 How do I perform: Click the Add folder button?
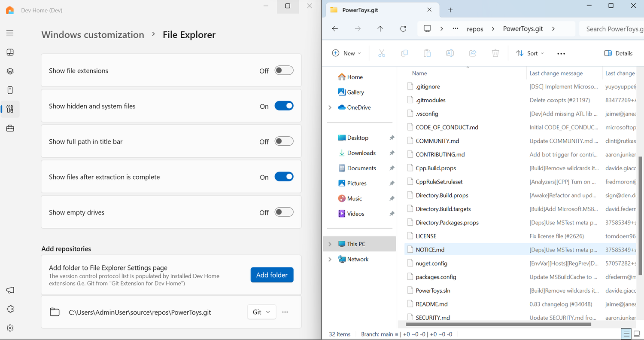click(272, 275)
